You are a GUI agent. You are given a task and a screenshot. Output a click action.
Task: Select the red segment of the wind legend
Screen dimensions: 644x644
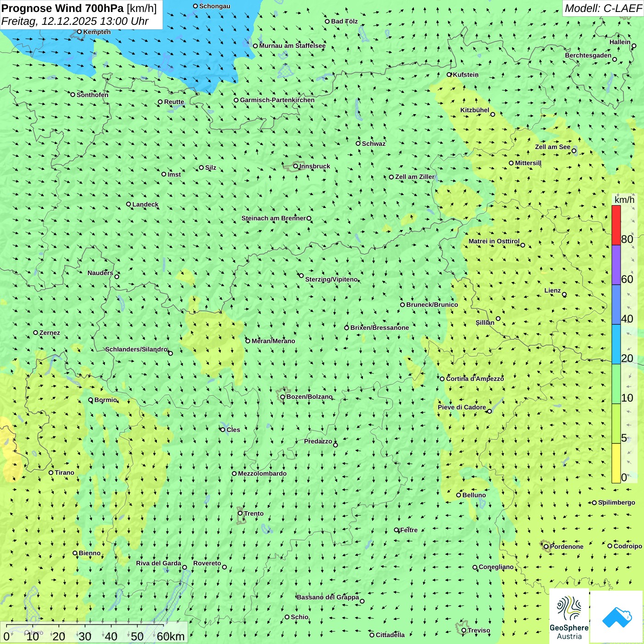pyautogui.click(x=616, y=225)
